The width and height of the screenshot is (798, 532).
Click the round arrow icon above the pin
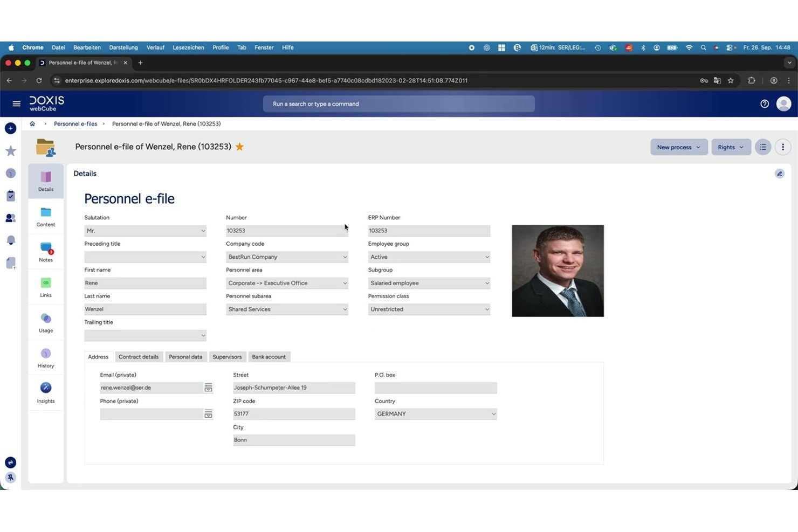pyautogui.click(x=10, y=462)
